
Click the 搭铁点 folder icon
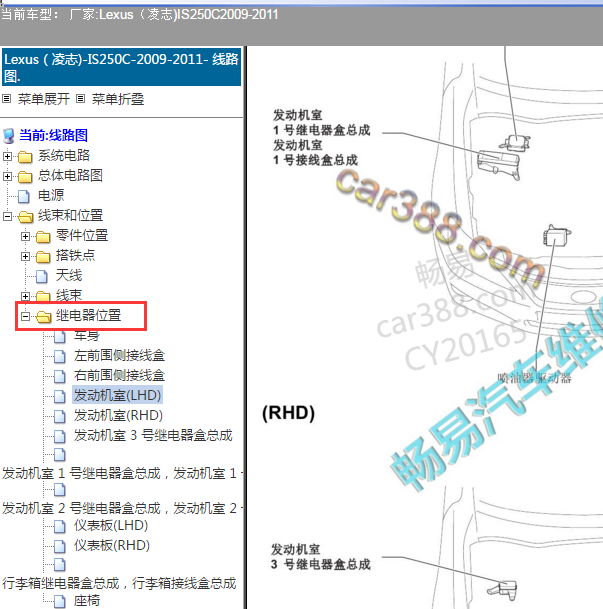pyautogui.click(x=43, y=257)
